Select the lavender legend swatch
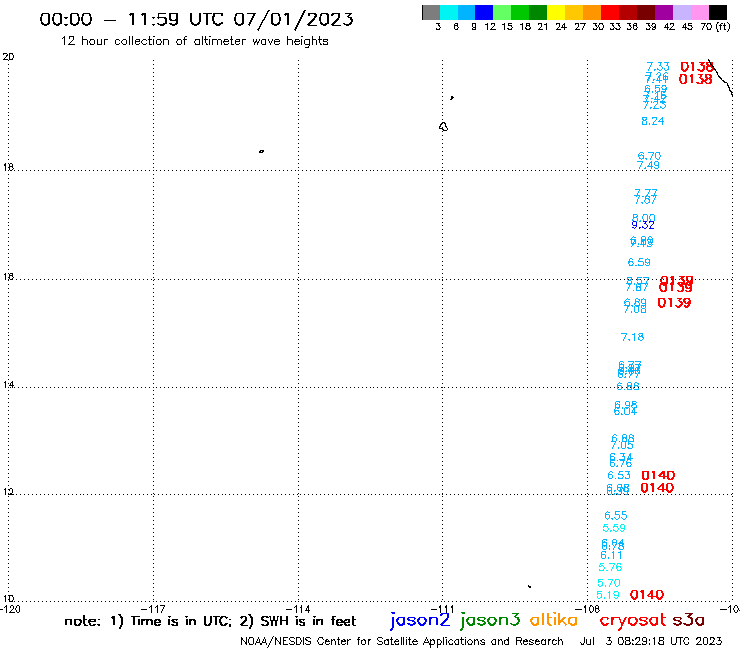 (682, 12)
